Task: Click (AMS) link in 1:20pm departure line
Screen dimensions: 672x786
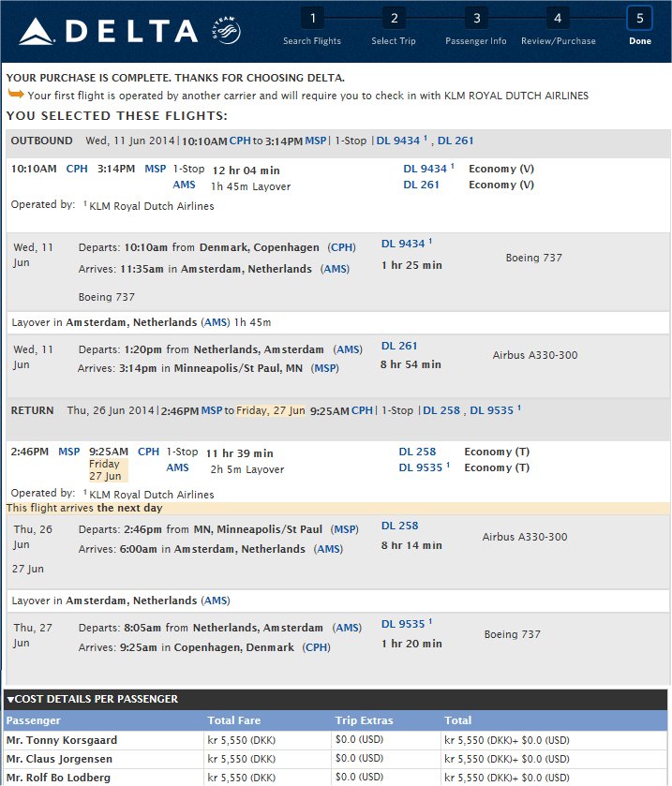Action: (x=348, y=349)
